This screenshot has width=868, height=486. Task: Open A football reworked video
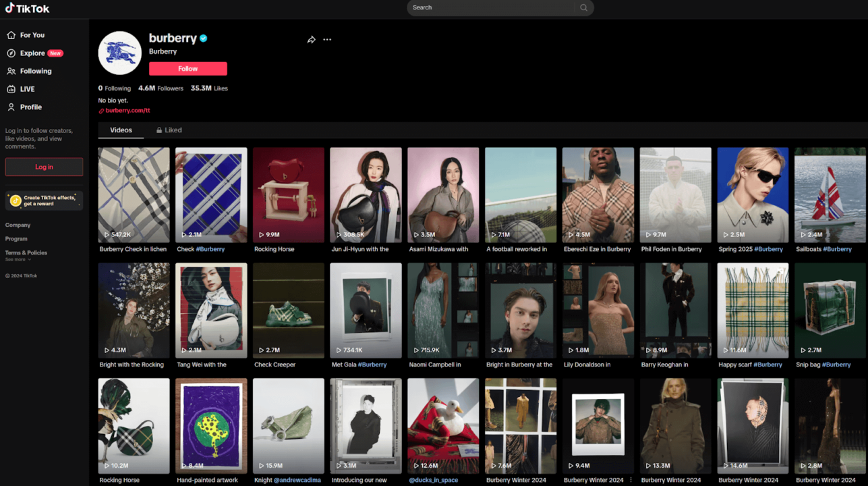pyautogui.click(x=521, y=195)
